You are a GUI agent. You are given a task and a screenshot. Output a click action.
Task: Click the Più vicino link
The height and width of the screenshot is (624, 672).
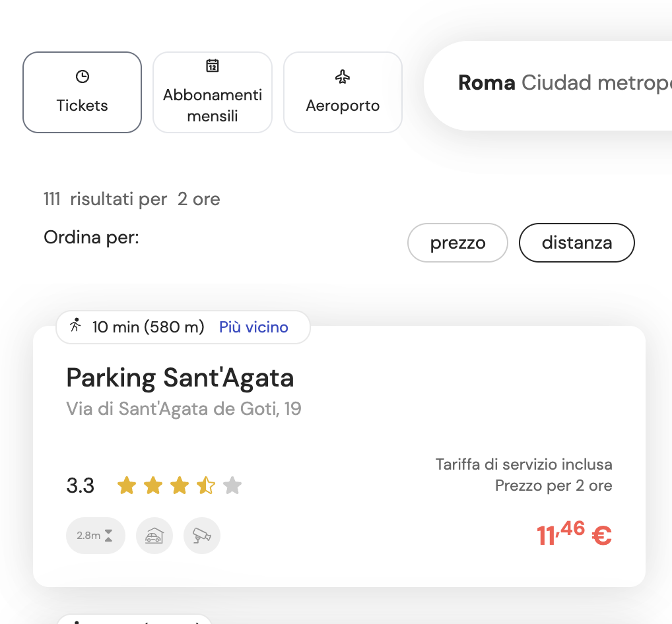pyautogui.click(x=254, y=327)
